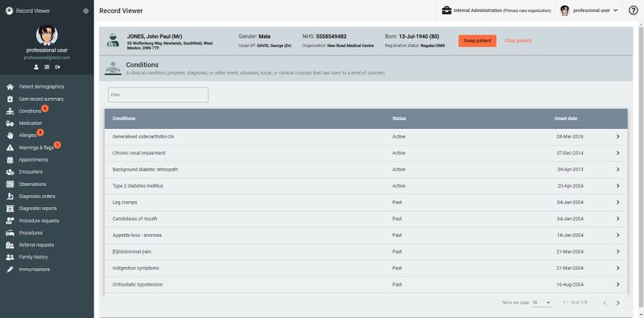Viewport: 644px width, 318px height.
Task: Click the NHS number 5558549482
Action: click(331, 36)
